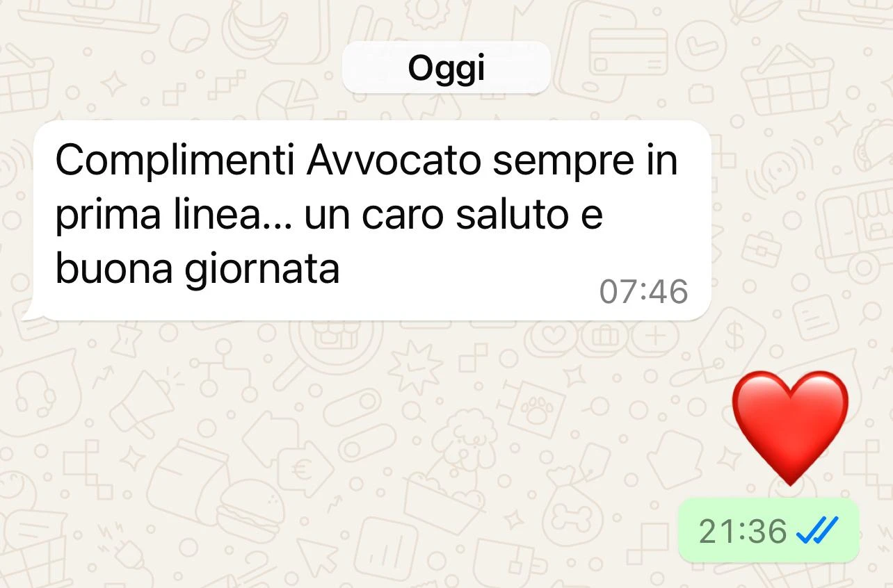Tap the red heart emoji message
This screenshot has width=893, height=588.
click(x=790, y=427)
